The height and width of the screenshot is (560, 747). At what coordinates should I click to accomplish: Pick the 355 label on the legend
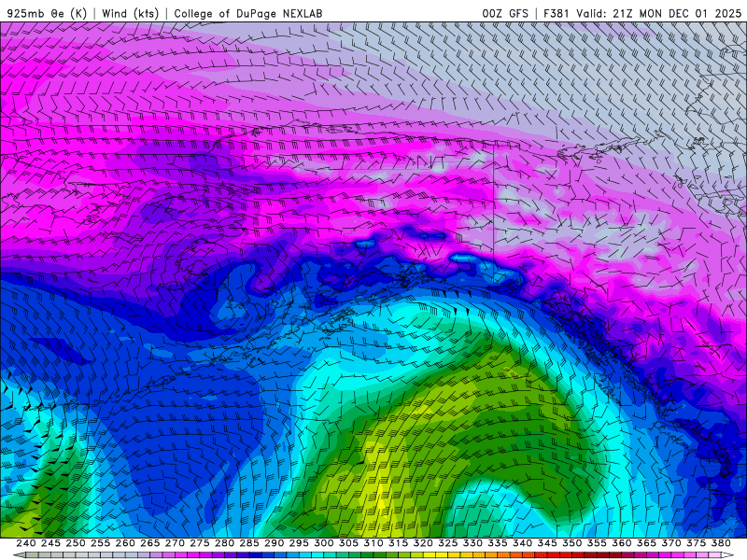pos(597,543)
